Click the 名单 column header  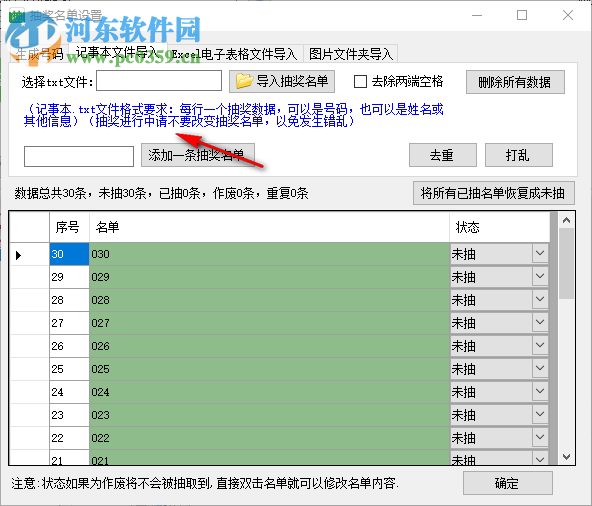tap(269, 227)
